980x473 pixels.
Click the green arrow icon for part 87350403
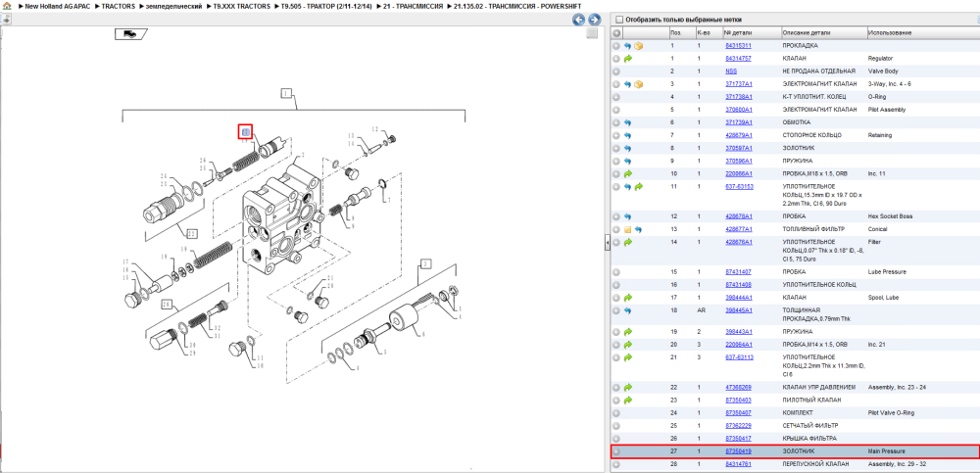coord(628,400)
